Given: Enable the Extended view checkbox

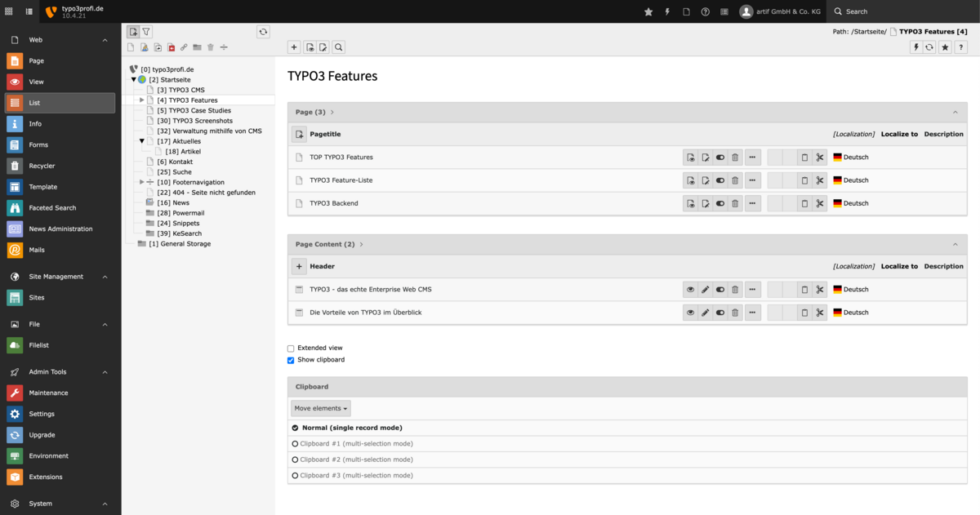Looking at the screenshot, I should pyautogui.click(x=290, y=348).
